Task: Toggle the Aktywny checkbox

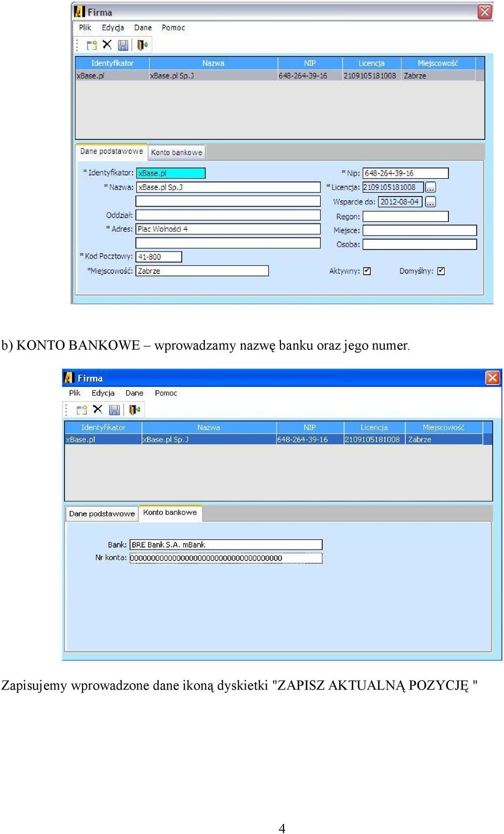Action: click(367, 271)
